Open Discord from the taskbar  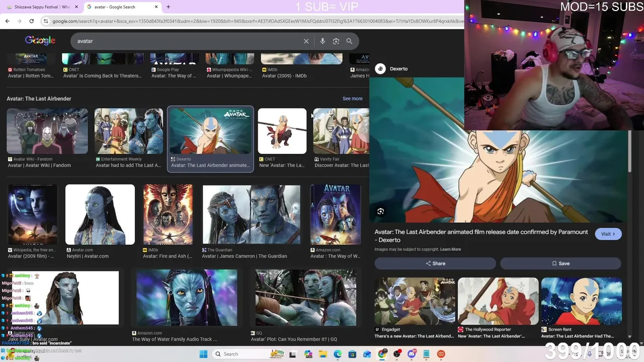[x=412, y=354]
